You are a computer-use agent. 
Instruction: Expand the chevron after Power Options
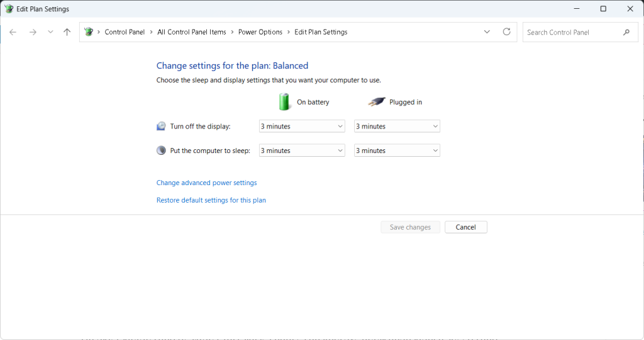[288, 32]
